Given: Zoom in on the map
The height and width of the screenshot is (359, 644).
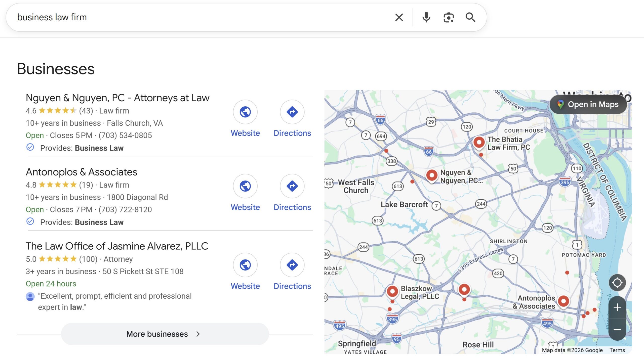Looking at the screenshot, I should pos(617,307).
